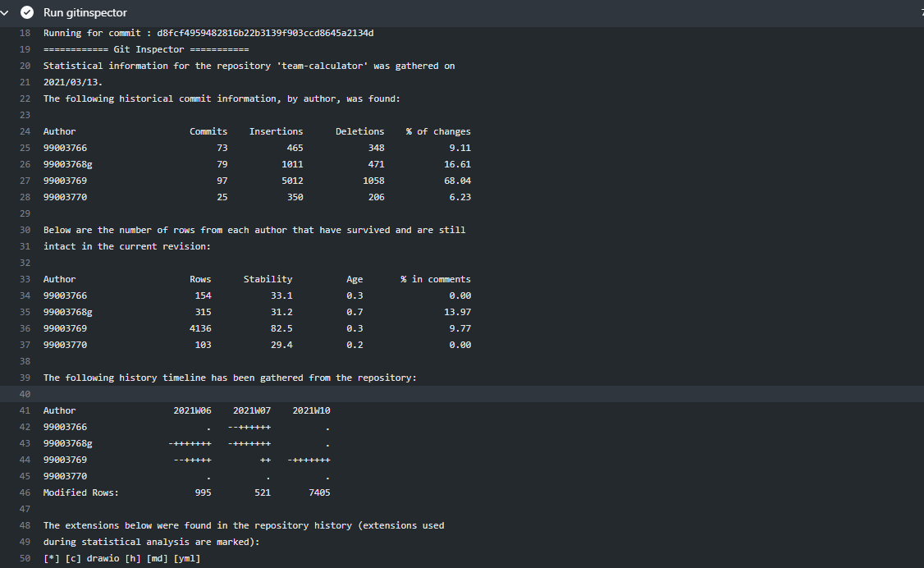Viewport: 924px width, 568px height.
Task: Click insertions value 1011 for 99003768g
Action: click(x=292, y=164)
